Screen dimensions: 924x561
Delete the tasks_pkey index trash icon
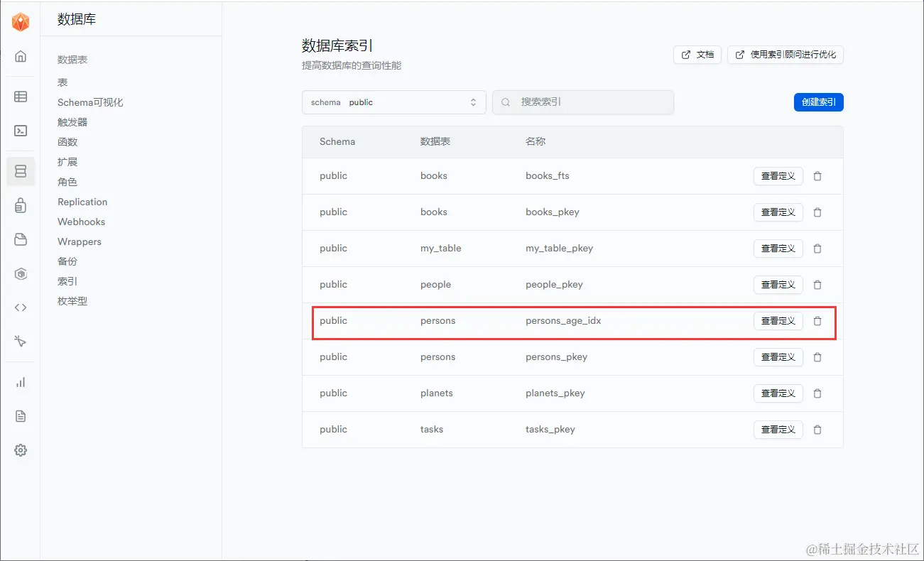click(817, 430)
